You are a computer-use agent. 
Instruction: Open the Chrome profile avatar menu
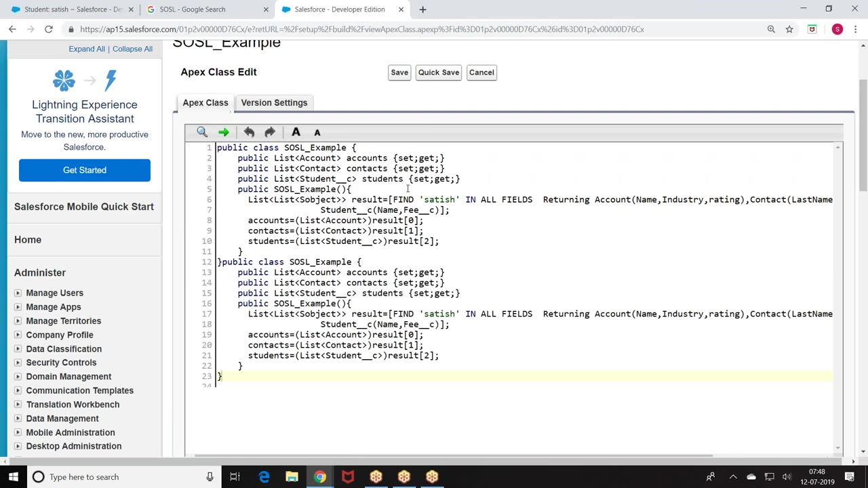[x=837, y=29]
